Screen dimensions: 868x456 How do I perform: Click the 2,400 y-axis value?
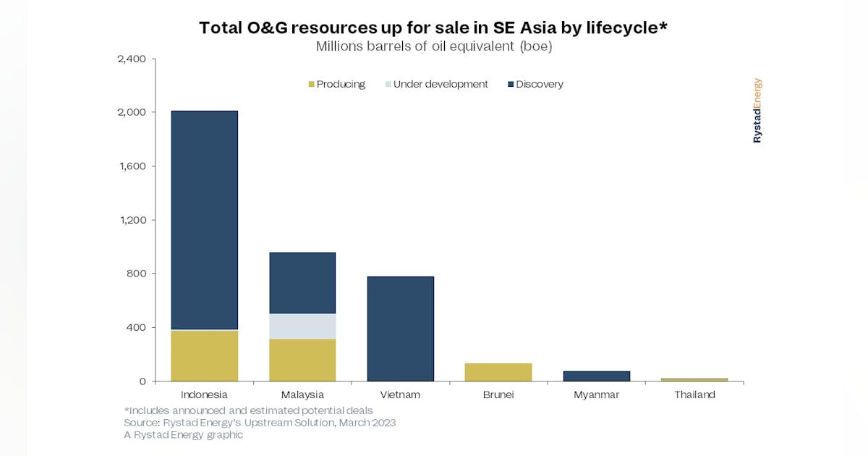[132, 59]
